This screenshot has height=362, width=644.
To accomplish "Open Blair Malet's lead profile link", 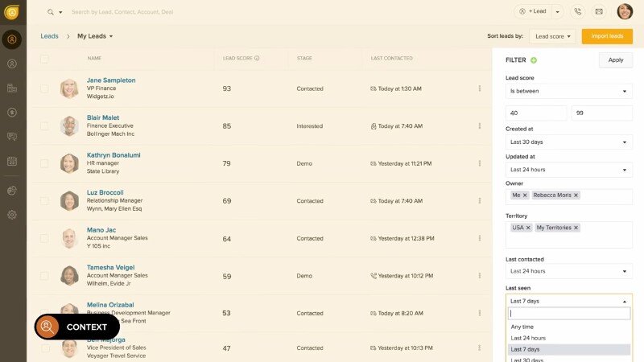I will click(x=103, y=117).
